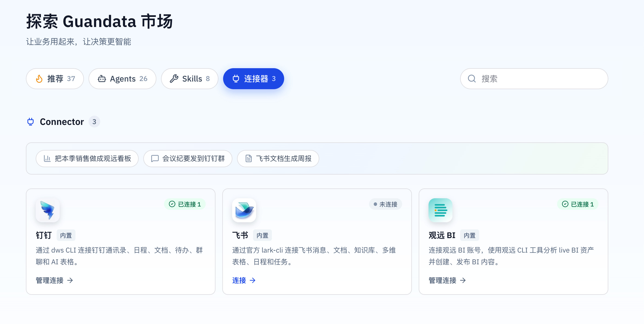Focus the 搜索 input field
644x324 pixels.
534,79
